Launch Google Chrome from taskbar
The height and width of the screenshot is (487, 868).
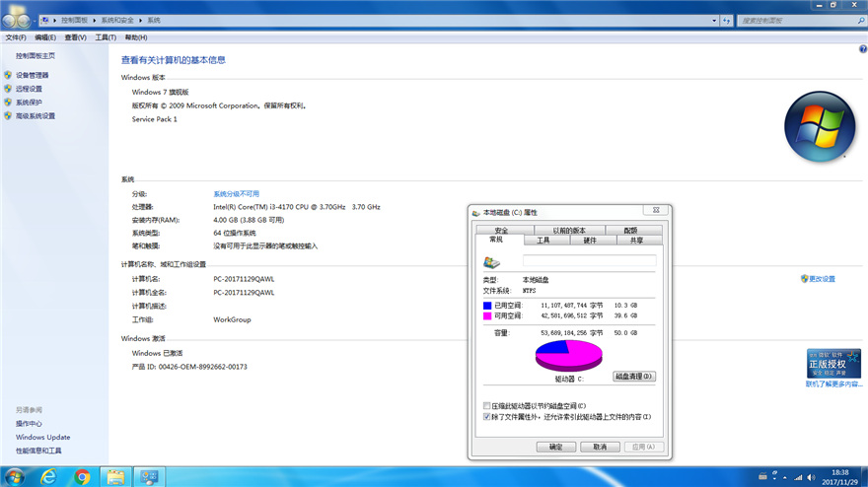82,476
